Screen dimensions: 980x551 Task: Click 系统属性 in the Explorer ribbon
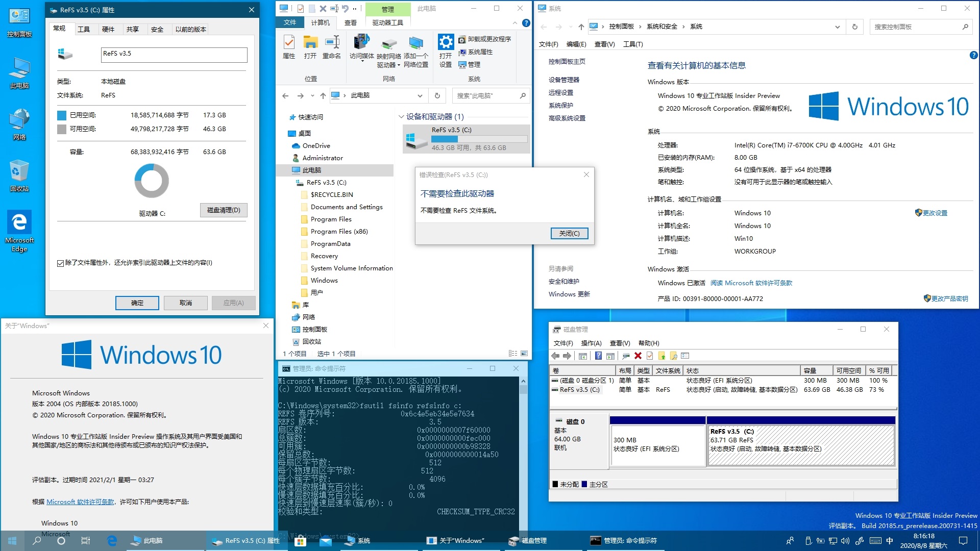475,52
